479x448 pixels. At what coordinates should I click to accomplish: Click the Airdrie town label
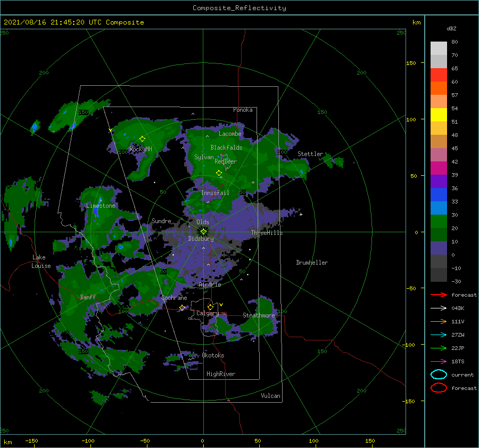(x=210, y=284)
